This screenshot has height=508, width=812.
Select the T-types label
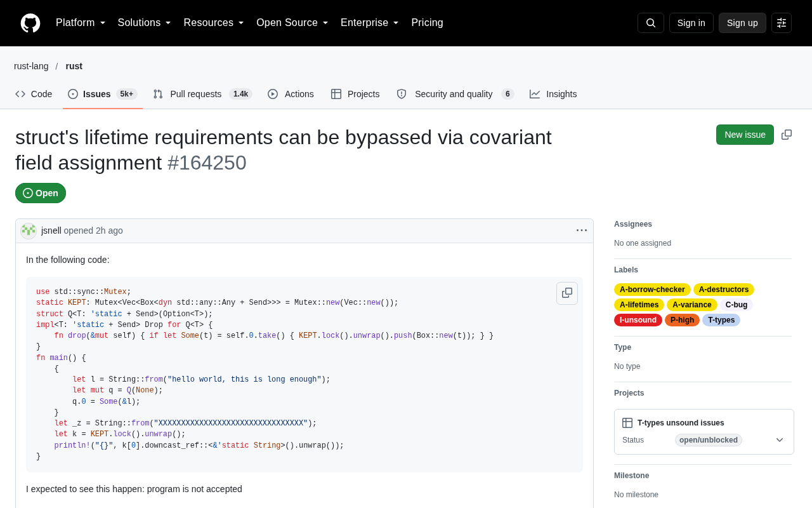pyautogui.click(x=721, y=320)
